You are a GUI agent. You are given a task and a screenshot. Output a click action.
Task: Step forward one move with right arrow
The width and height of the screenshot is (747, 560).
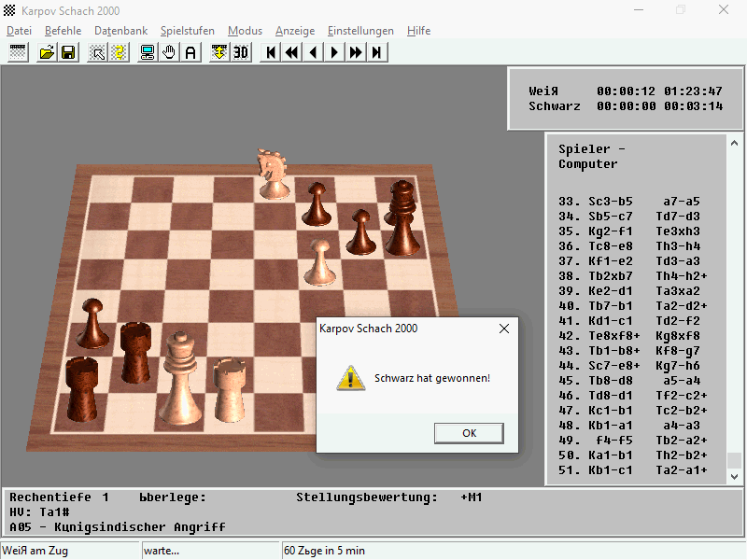334,52
